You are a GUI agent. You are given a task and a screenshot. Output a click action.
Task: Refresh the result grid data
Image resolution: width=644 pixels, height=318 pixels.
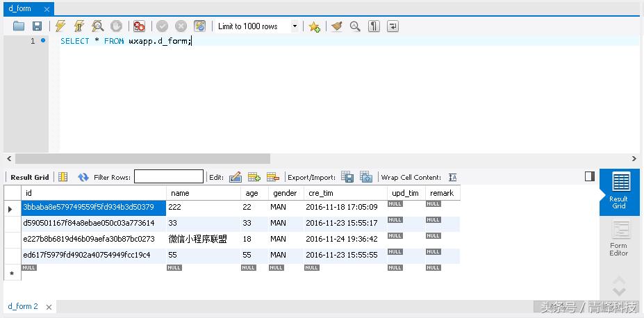[x=83, y=177]
